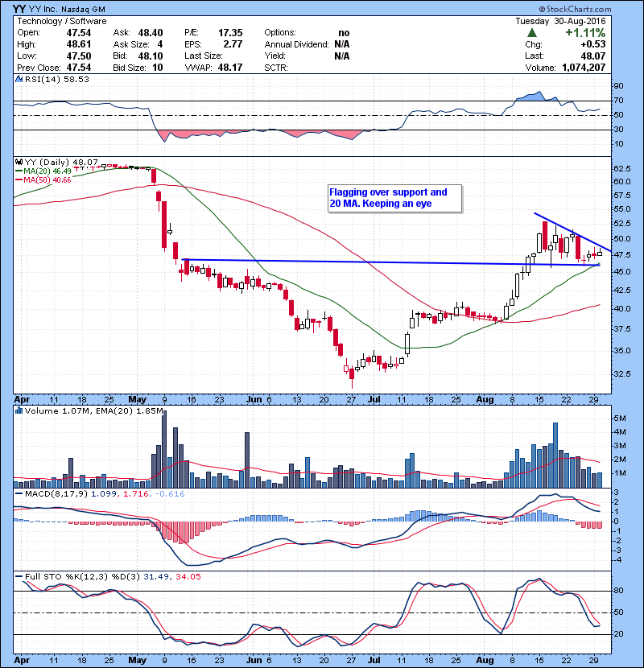Select the Volume figure 1,074,207

click(x=584, y=68)
